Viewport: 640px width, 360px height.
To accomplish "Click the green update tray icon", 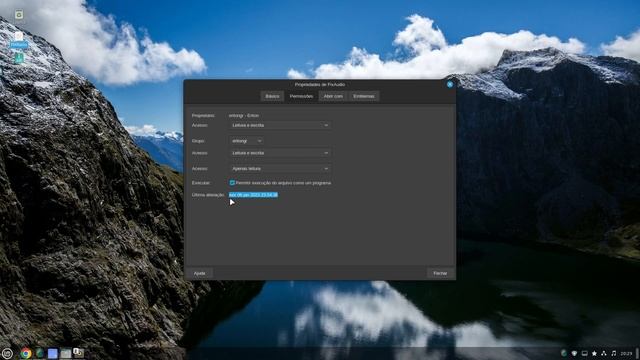I will coord(564,353).
